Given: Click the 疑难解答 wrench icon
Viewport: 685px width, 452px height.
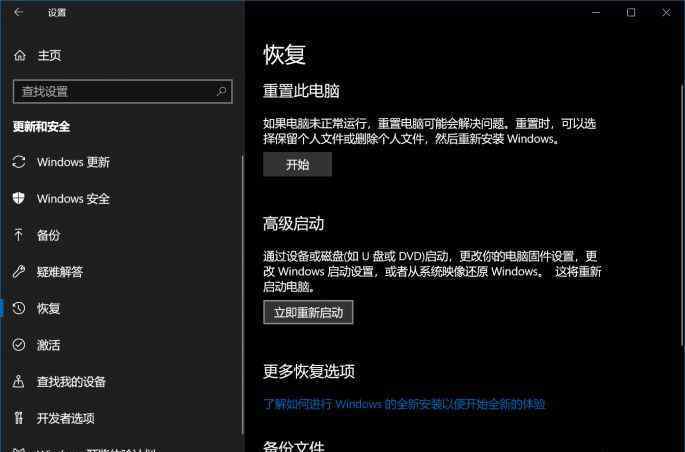Looking at the screenshot, I should coord(19,272).
